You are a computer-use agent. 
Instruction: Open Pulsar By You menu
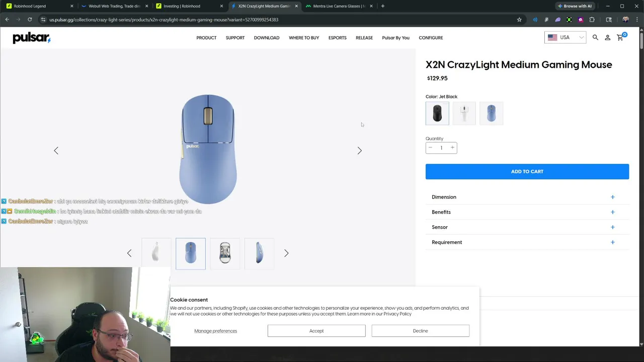[x=395, y=38]
